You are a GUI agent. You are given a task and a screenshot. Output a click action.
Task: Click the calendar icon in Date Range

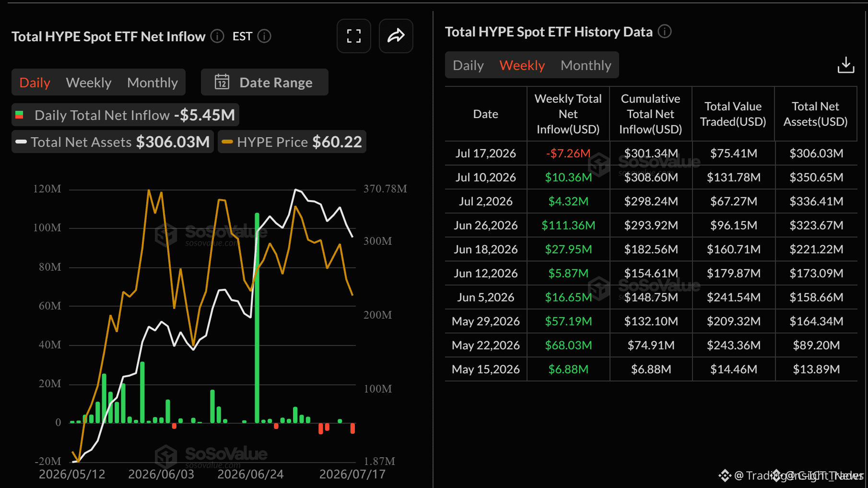[222, 82]
